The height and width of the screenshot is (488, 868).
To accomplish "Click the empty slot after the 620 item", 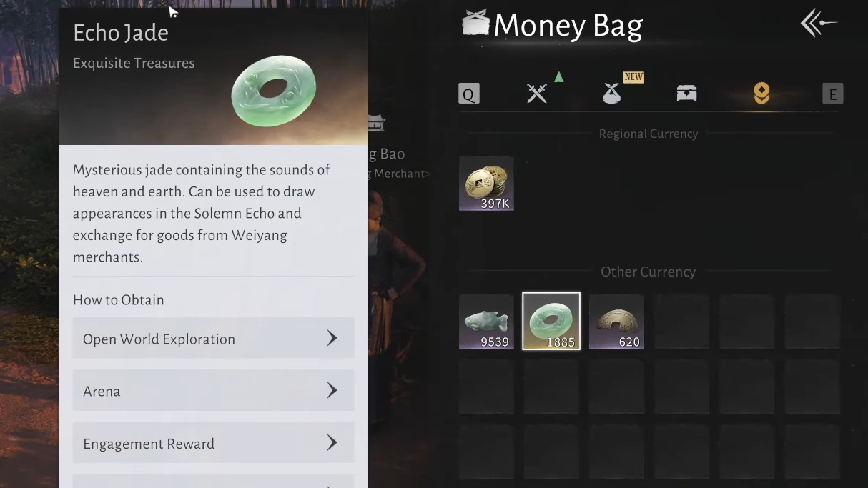I will click(x=682, y=322).
